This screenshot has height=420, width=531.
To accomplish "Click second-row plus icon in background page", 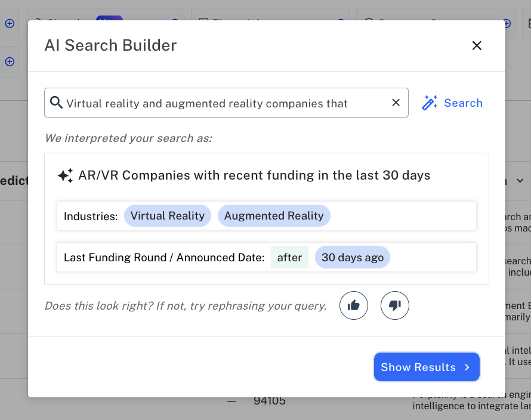I will pos(10,61).
